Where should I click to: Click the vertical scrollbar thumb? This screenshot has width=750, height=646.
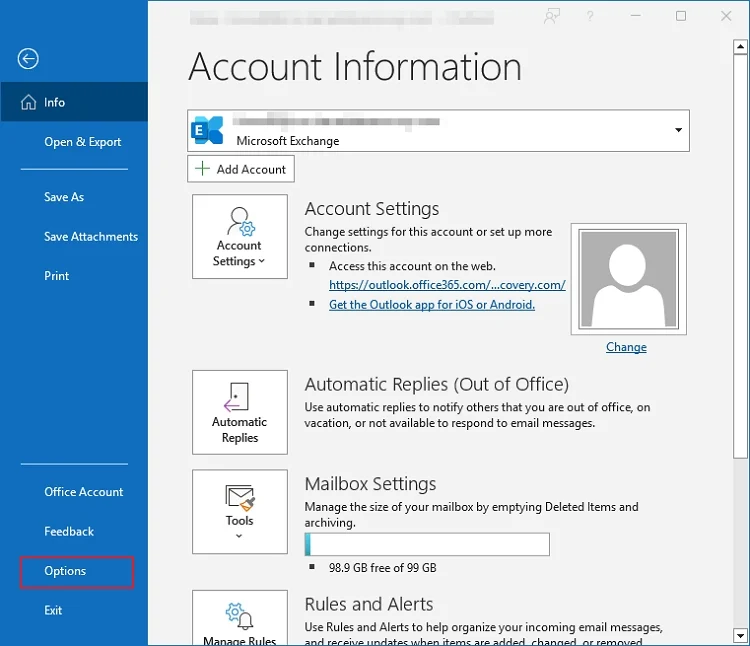click(740, 256)
